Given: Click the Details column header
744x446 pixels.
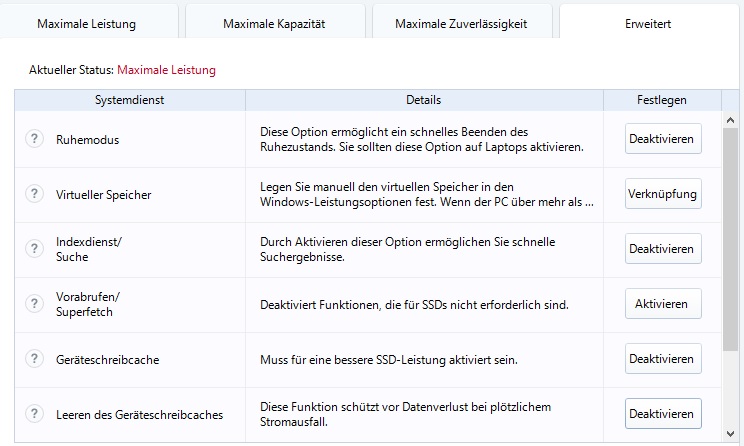Looking at the screenshot, I should click(423, 100).
